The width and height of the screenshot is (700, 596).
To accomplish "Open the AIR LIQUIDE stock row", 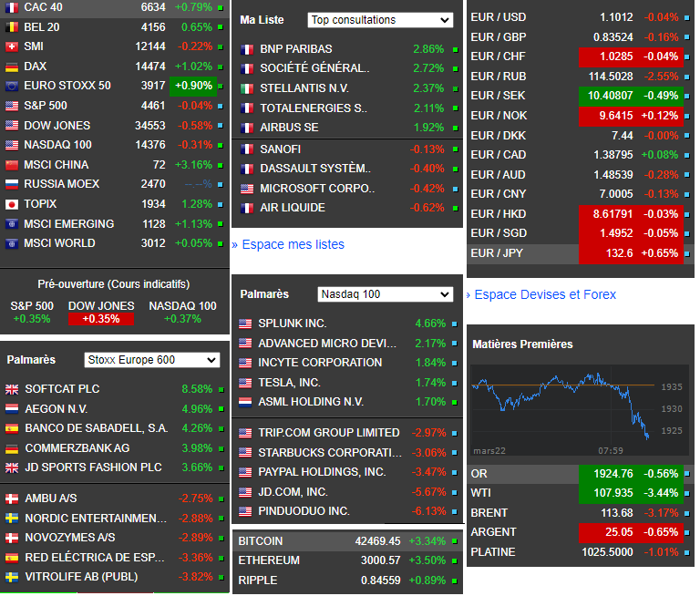I will [x=347, y=208].
